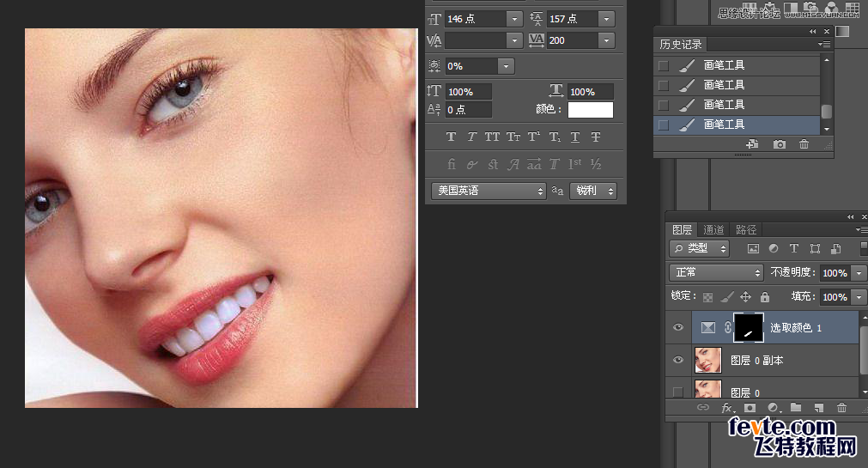
Task: Create new fill or adjustment layer
Action: (774, 408)
